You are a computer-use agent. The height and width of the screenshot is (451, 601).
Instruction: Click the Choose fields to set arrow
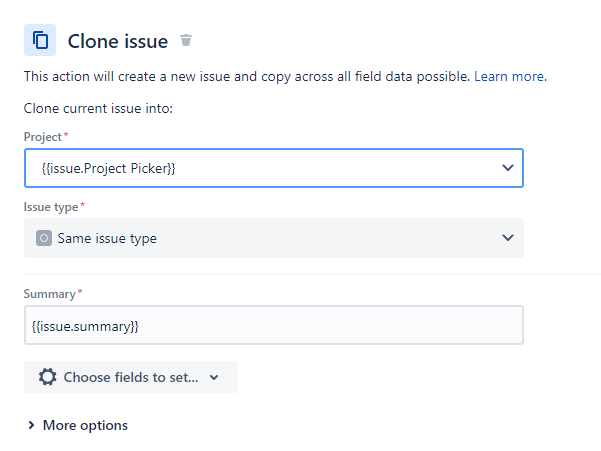pyautogui.click(x=214, y=378)
